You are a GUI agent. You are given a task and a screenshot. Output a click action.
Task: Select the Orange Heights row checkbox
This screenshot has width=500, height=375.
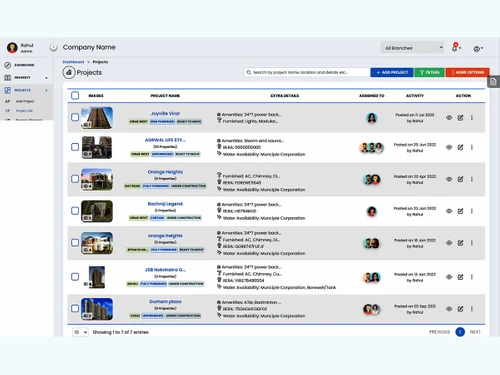click(x=75, y=179)
